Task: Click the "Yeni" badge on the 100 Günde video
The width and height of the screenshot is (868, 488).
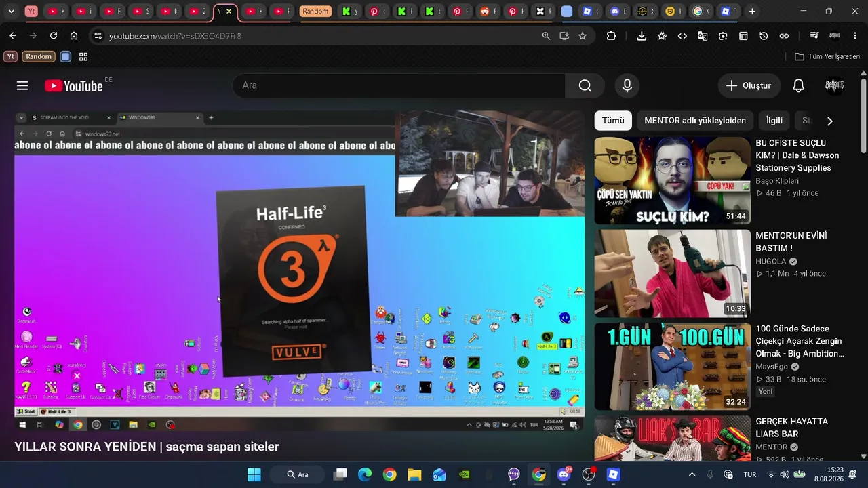Action: click(x=766, y=392)
